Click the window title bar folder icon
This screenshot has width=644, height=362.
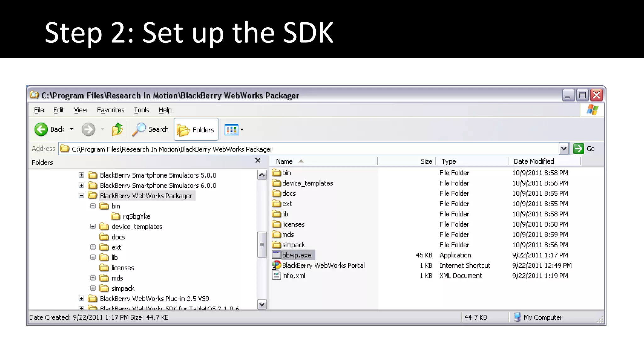[34, 95]
